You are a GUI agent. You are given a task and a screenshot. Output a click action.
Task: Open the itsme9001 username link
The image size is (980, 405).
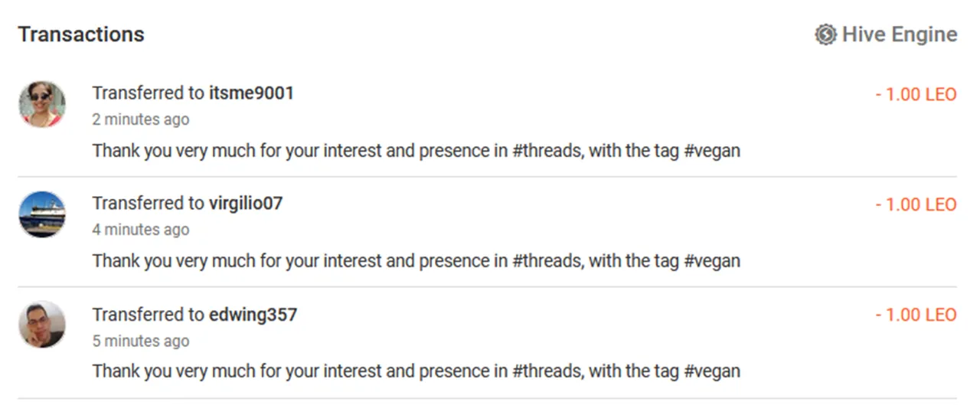pos(251,93)
